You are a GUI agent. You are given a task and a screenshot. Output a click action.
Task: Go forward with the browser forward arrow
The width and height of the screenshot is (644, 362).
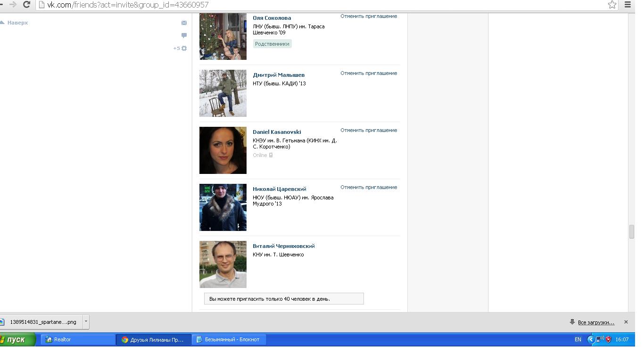tap(13, 5)
